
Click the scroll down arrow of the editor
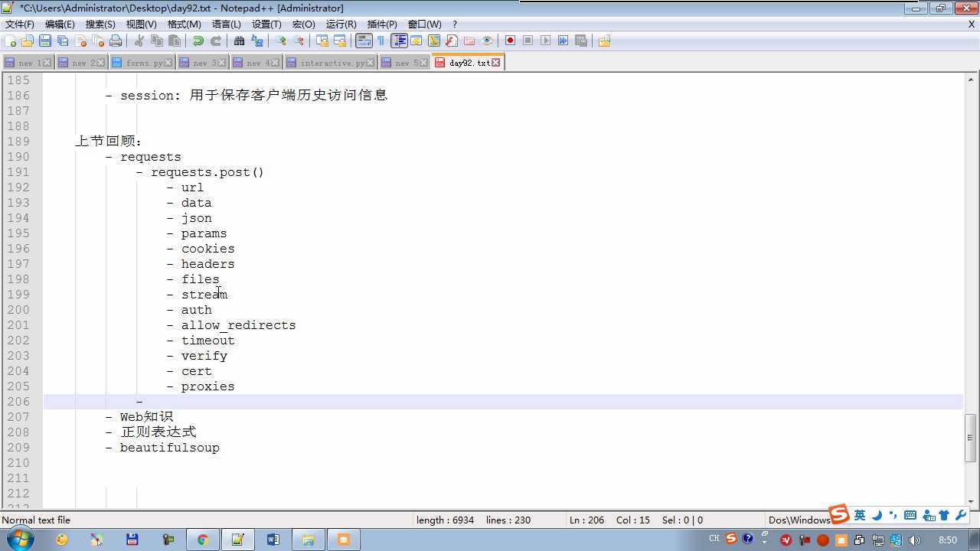(971, 502)
